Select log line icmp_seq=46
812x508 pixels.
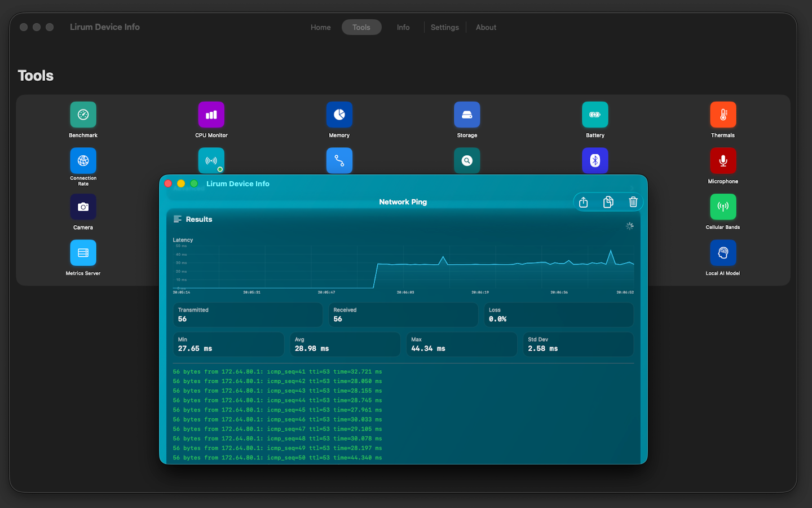pos(277,420)
